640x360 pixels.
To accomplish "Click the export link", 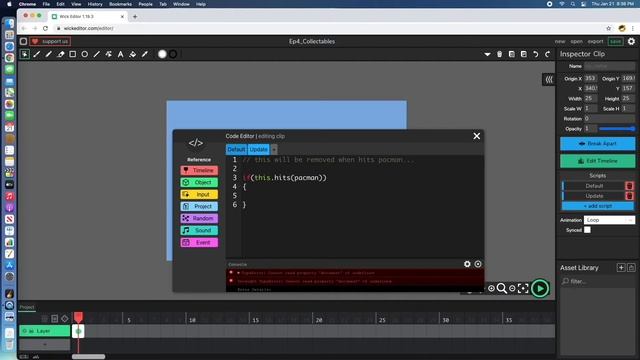I will 595,41.
